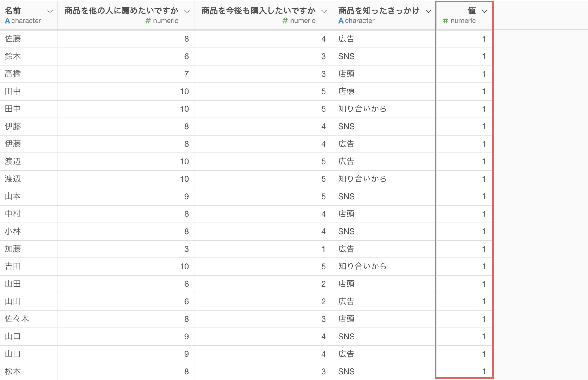588x380 pixels.
Task: Select the 商品を他の人に薦めたいですか header text
Action: 121,11
